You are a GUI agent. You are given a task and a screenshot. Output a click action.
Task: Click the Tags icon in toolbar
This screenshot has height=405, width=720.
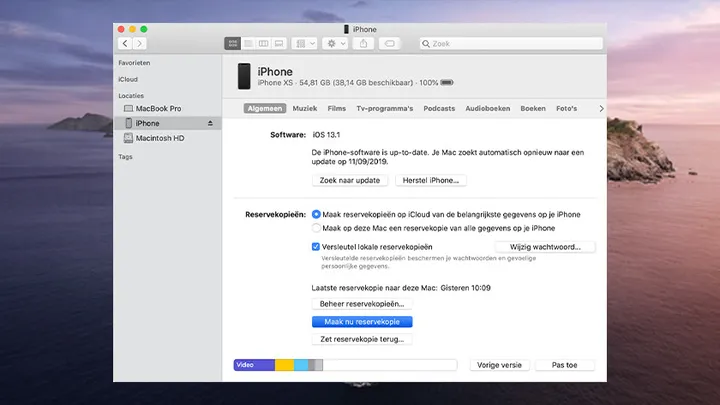point(390,44)
